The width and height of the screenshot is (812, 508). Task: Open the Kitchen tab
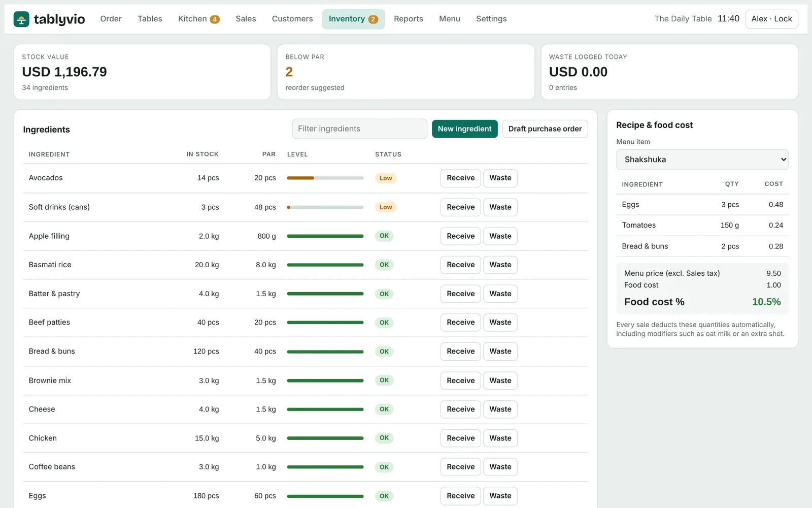coord(198,19)
